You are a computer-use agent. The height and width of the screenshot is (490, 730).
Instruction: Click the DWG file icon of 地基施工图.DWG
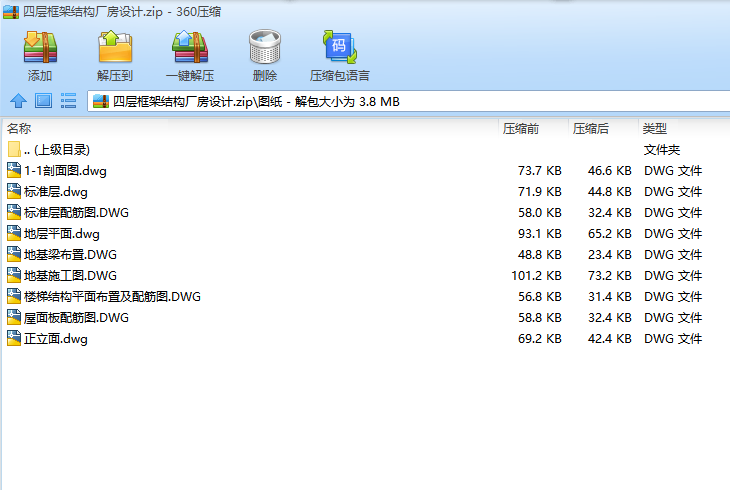tap(14, 275)
